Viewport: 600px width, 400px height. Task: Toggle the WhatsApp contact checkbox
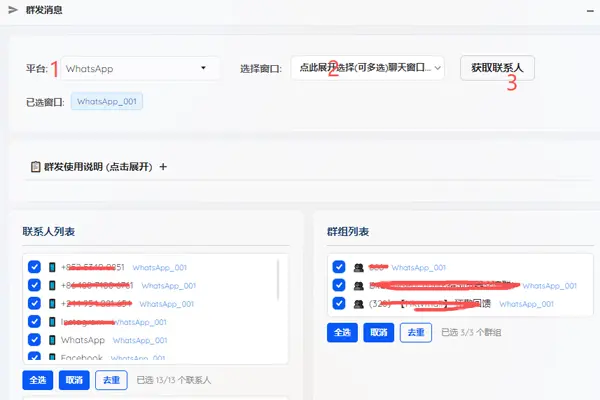pos(34,340)
